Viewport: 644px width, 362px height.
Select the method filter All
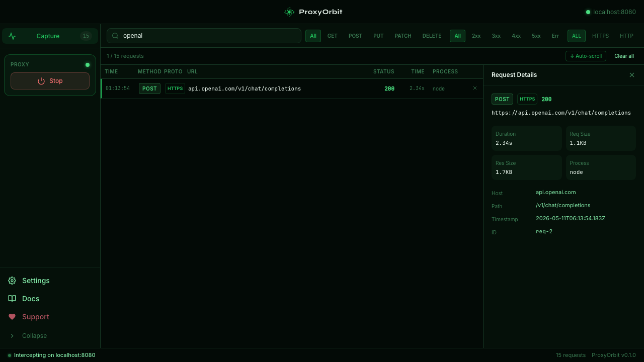click(x=313, y=36)
